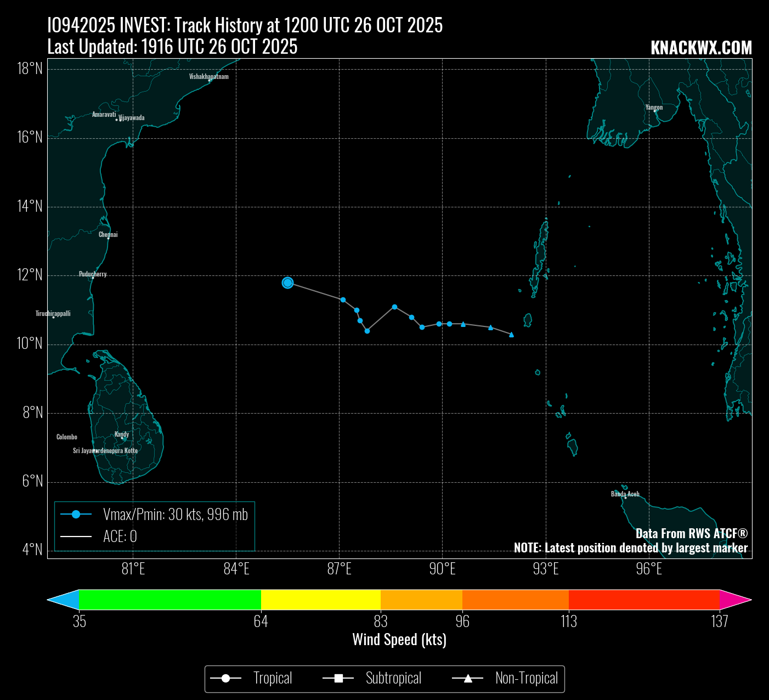Select the green wind speed color band
769x700 pixels.
(x=170, y=600)
